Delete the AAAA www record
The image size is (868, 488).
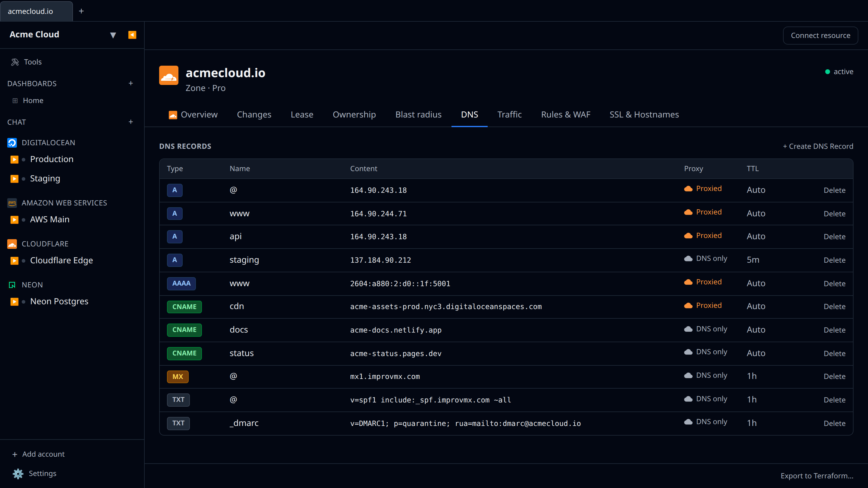coord(834,283)
